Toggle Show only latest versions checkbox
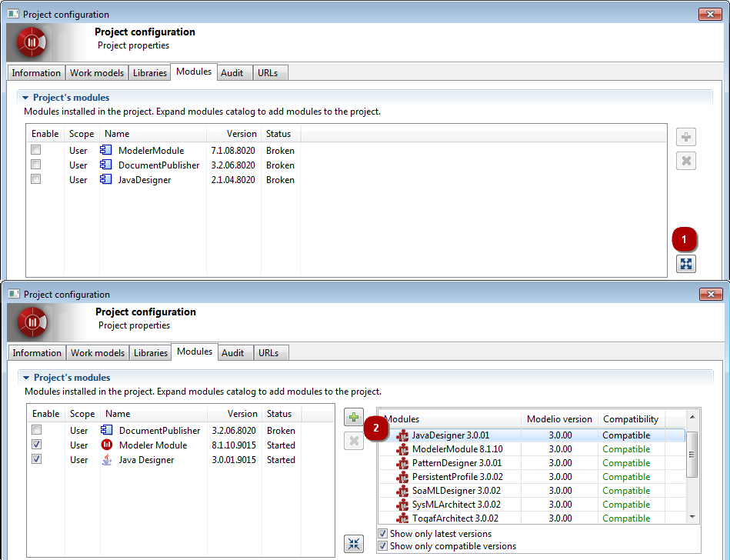This screenshot has width=730, height=560. point(382,534)
